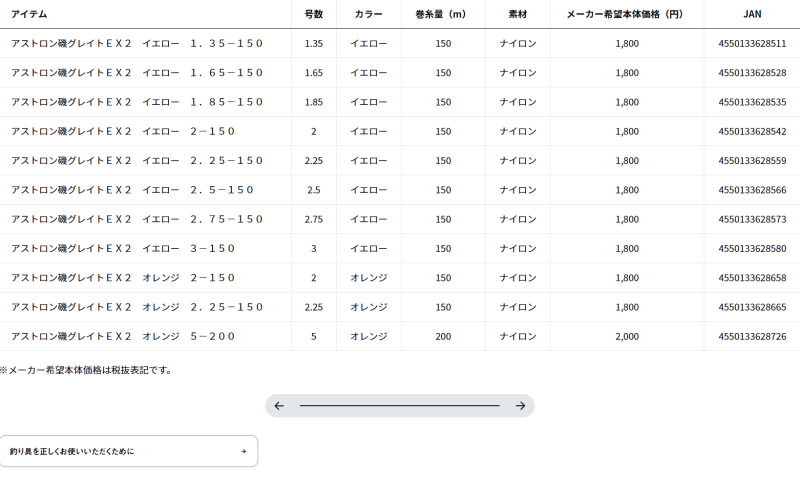This screenshot has width=800, height=497.
Task: Select item イエロー 1.35-150 name
Action: 137,43
